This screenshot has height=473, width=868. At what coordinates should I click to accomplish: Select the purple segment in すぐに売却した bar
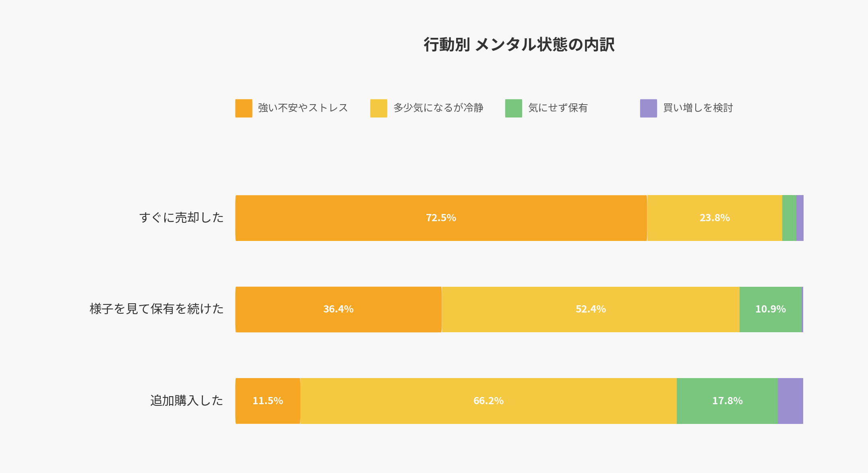[x=800, y=218]
